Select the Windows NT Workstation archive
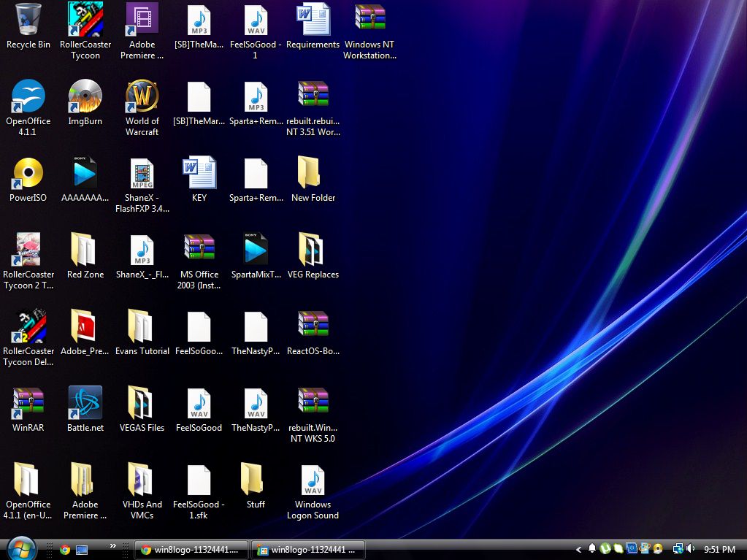 click(369, 18)
